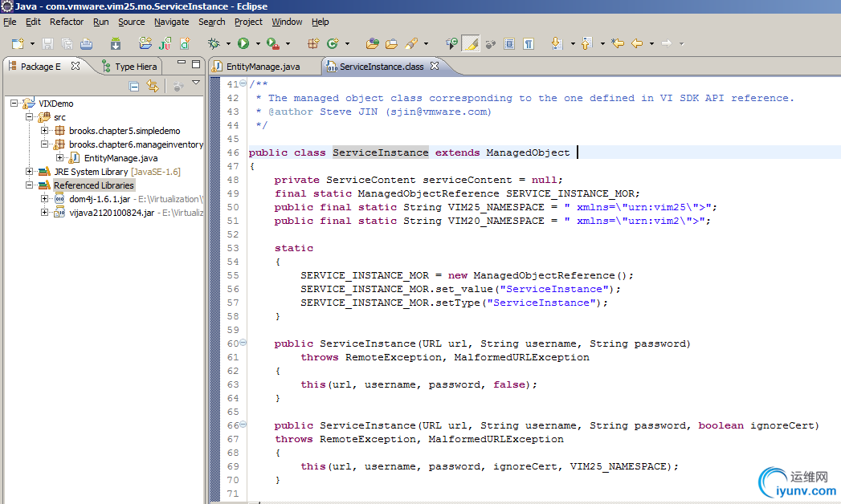
Task: Click the Last Edit Location arrow icon
Action: click(x=617, y=43)
